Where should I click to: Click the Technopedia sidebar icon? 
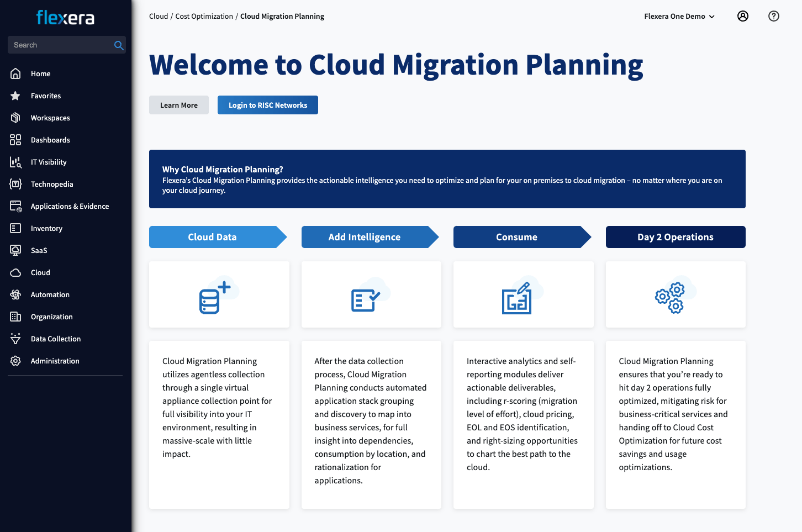coord(15,184)
